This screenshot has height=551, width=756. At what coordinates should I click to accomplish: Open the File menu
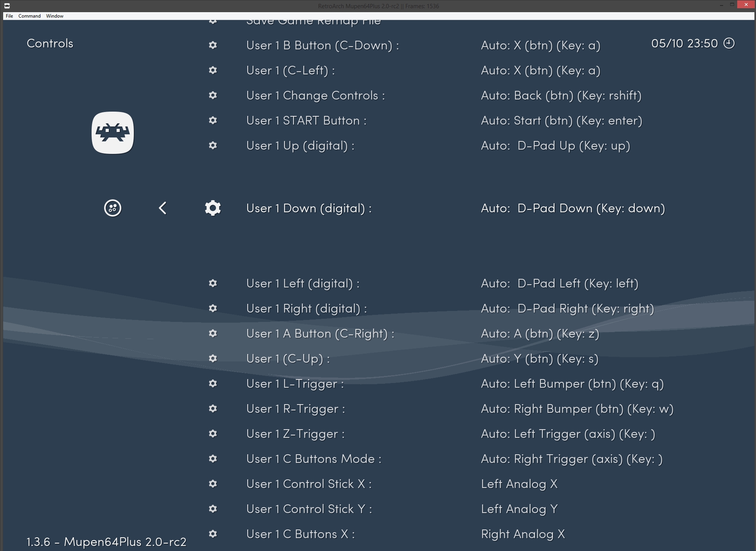(x=9, y=16)
